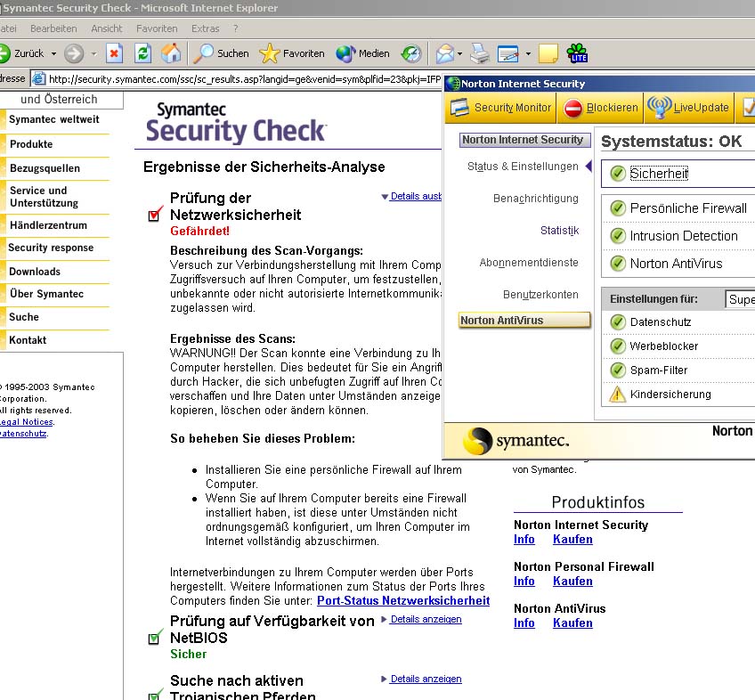Open the Back button history dropdown arrow
Viewport: 755px width, 700px height.
point(54,53)
